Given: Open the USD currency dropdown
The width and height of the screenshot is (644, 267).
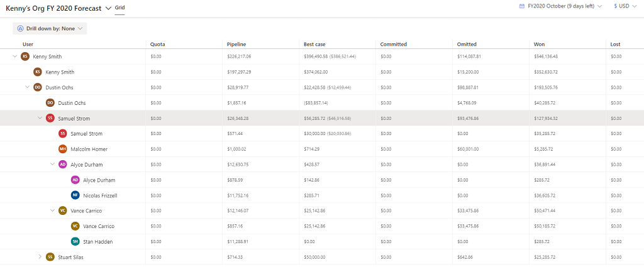Looking at the screenshot, I should 626,6.
